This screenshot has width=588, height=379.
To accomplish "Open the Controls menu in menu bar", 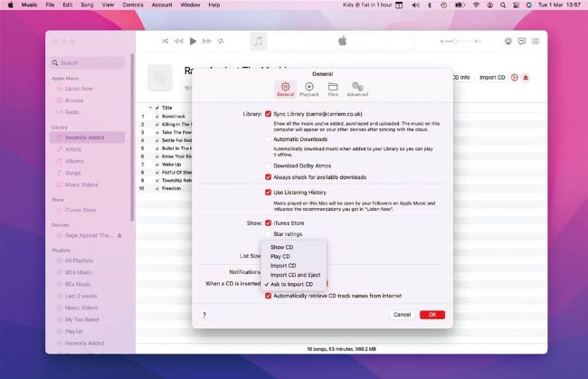I will [x=132, y=5].
